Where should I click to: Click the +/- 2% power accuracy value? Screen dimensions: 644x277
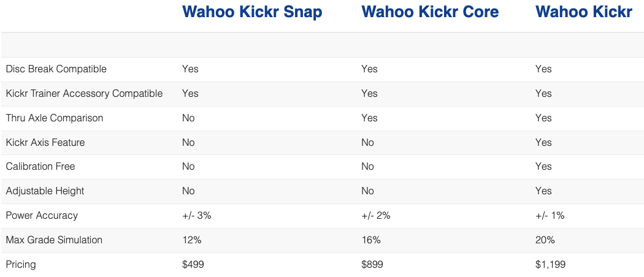tap(376, 215)
